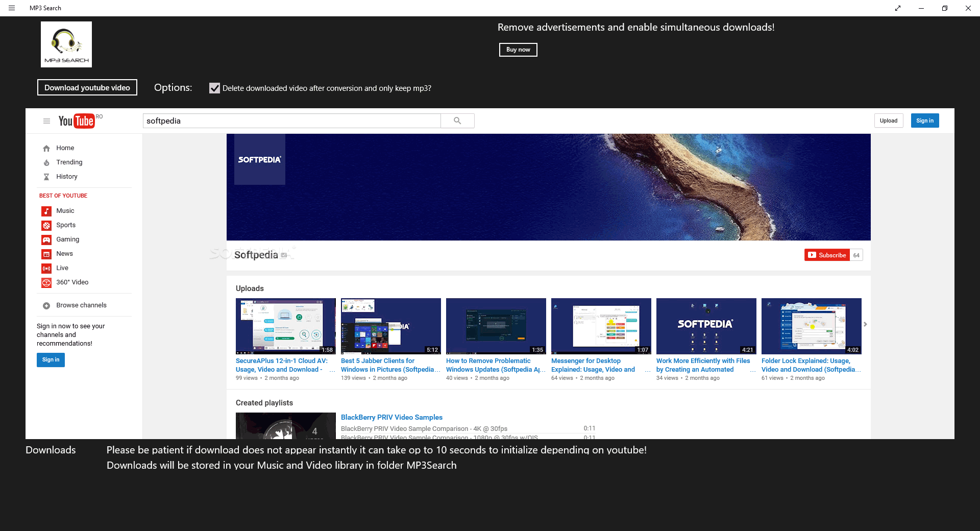
Task: Open the Sports category icon
Action: [46, 225]
